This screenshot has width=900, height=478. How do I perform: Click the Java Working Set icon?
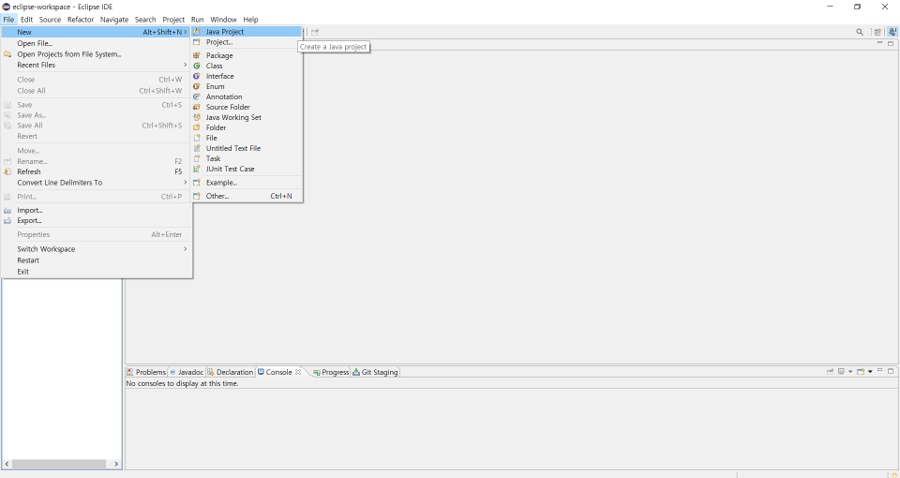(196, 118)
